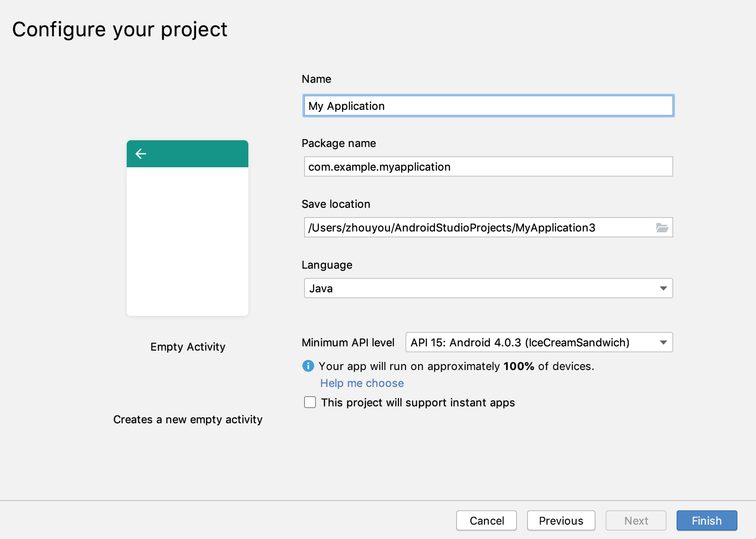Click the Finish button

point(707,520)
